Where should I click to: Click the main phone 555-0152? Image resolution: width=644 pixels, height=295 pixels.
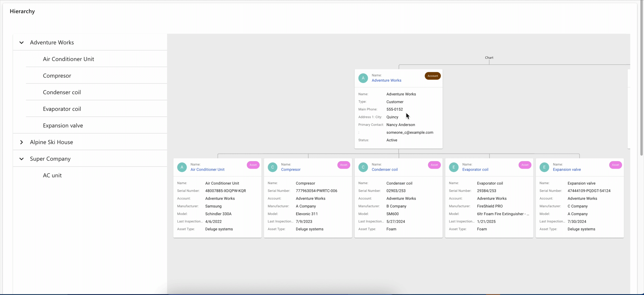[x=394, y=109]
